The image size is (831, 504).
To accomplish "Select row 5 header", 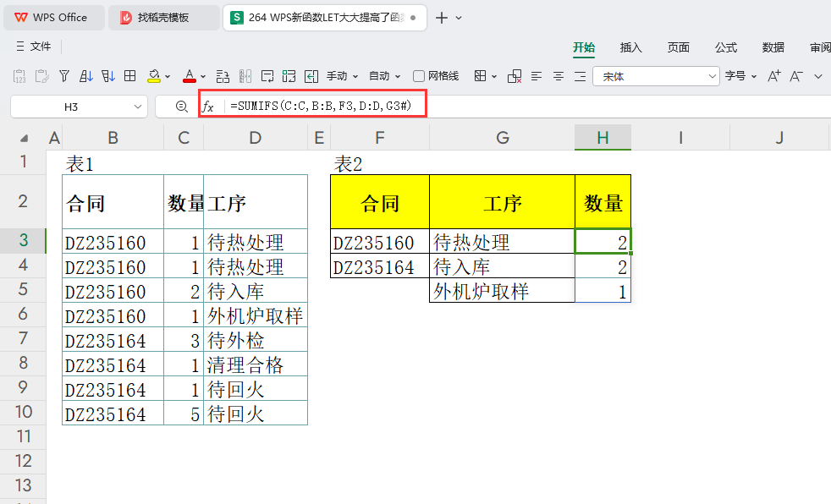I will point(23,289).
